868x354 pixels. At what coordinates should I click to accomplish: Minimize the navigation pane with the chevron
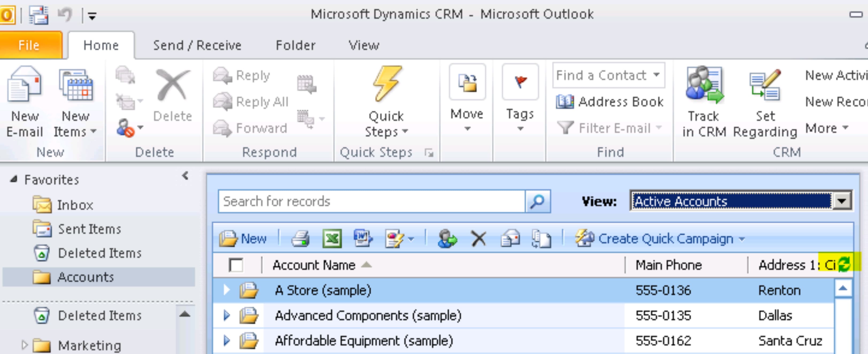185,176
